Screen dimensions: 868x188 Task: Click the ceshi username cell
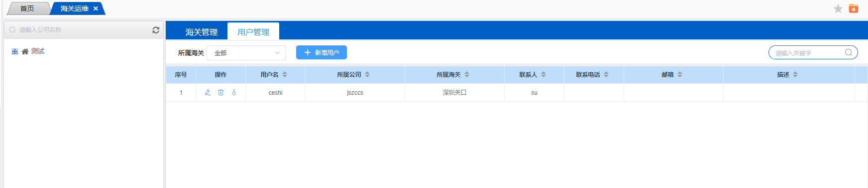coord(275,93)
